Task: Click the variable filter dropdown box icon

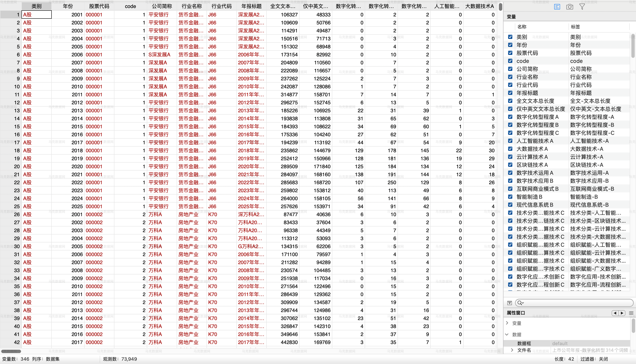Action: coord(510,303)
